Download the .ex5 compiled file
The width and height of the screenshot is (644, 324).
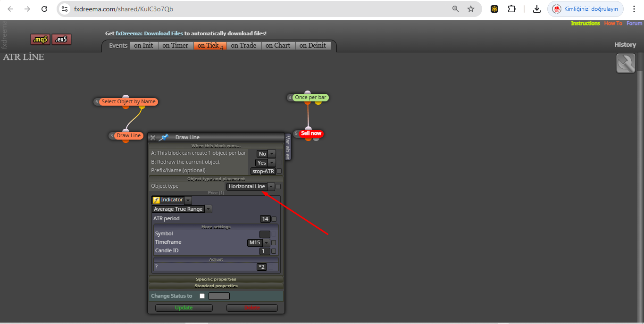(x=61, y=40)
